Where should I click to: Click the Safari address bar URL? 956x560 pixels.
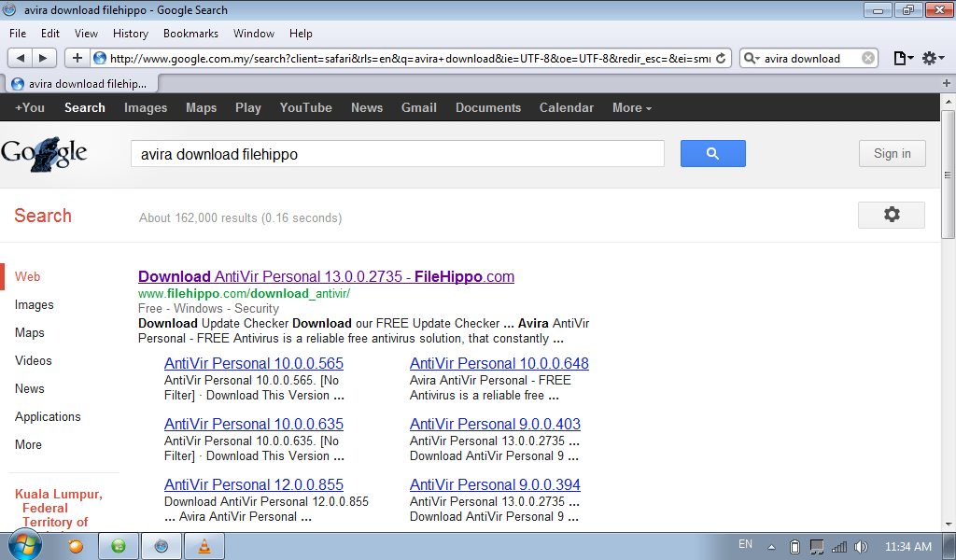tap(410, 59)
